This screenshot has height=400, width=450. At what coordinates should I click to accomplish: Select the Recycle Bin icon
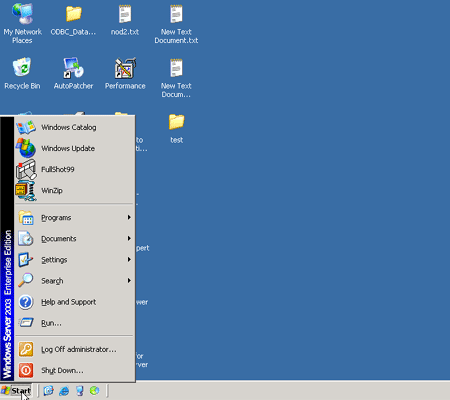(22, 74)
